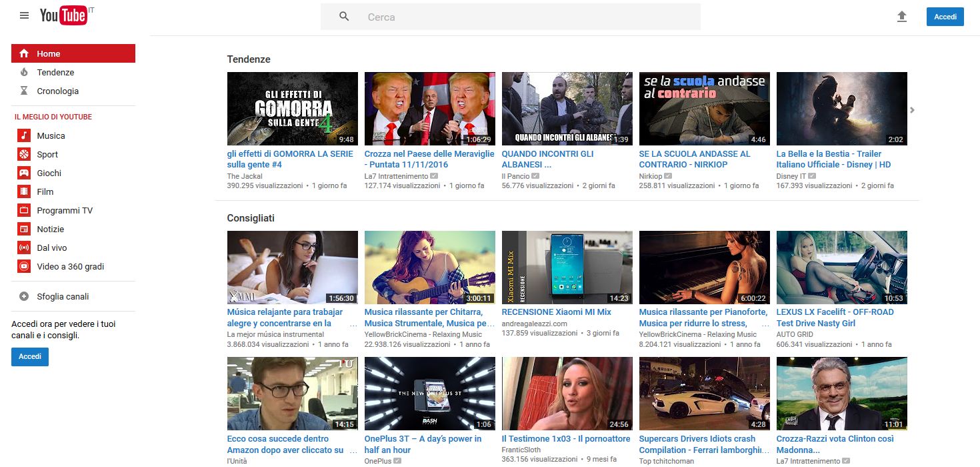The image size is (980, 467).
Task: Open Nirkiop channel name
Action: click(x=651, y=176)
